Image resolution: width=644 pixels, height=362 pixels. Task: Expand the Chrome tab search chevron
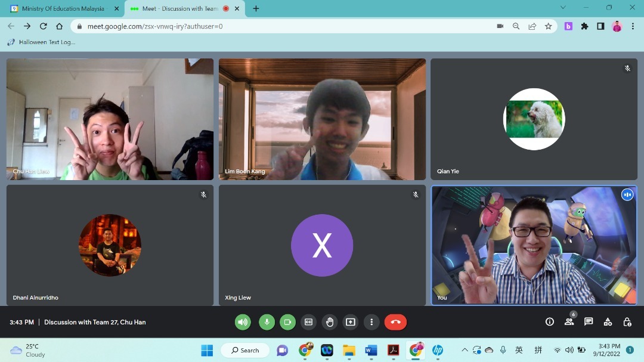(563, 7)
